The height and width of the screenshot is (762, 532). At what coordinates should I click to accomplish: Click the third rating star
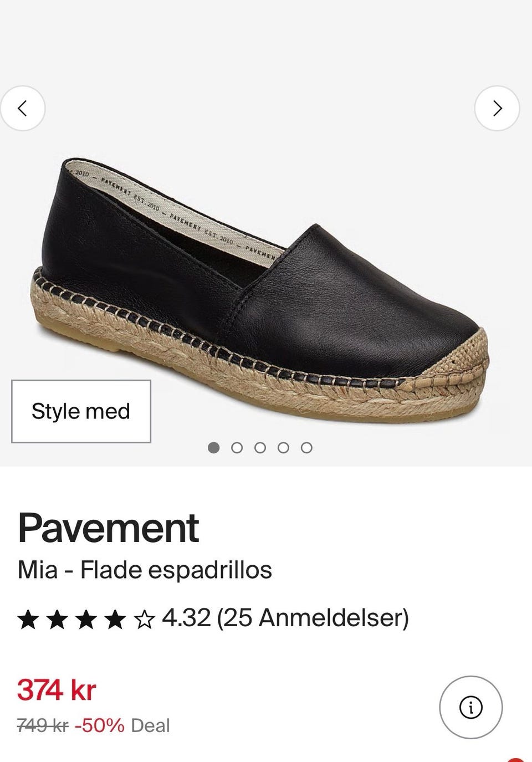[x=86, y=619]
